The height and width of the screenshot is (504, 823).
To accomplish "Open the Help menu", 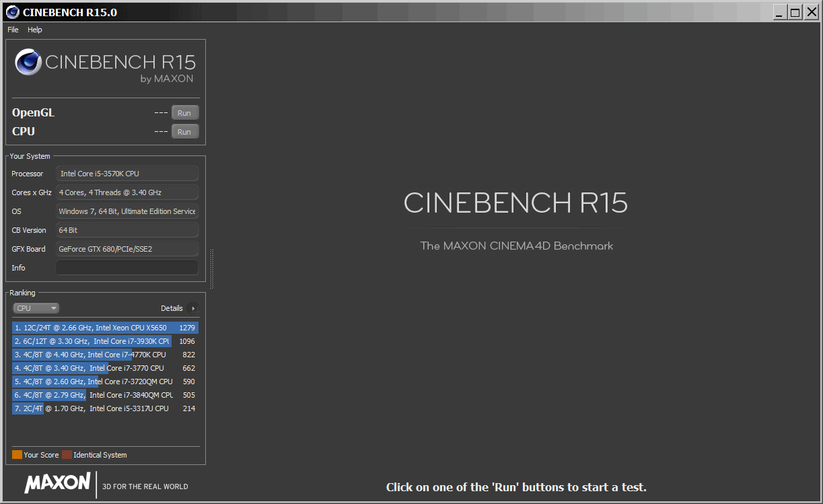I will pos(35,30).
